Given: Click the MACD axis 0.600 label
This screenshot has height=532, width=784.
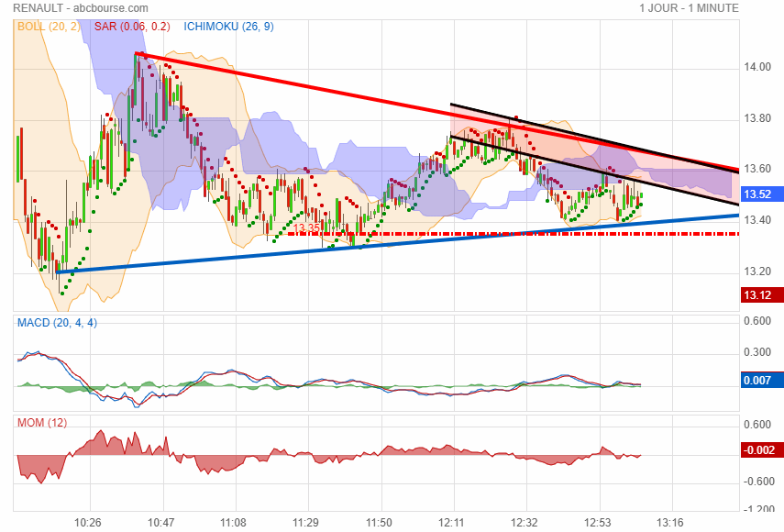Looking at the screenshot, I should (x=757, y=321).
